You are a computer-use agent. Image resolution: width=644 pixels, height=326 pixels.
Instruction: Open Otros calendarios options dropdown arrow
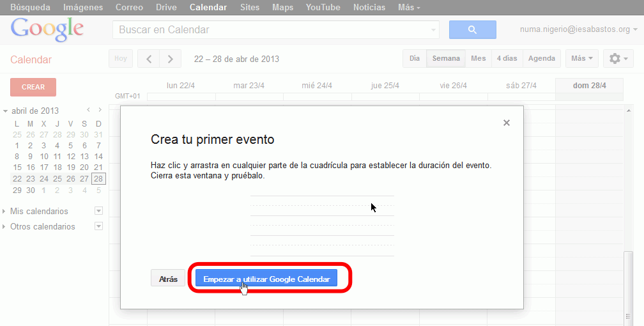tap(98, 226)
